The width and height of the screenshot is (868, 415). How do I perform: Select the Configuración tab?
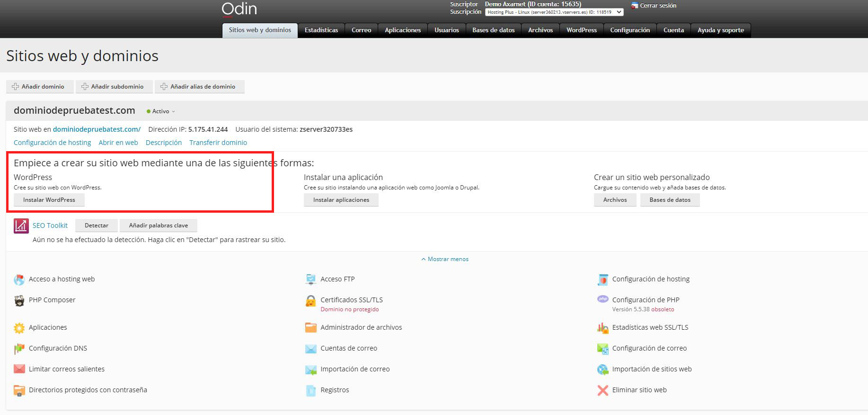coord(630,30)
